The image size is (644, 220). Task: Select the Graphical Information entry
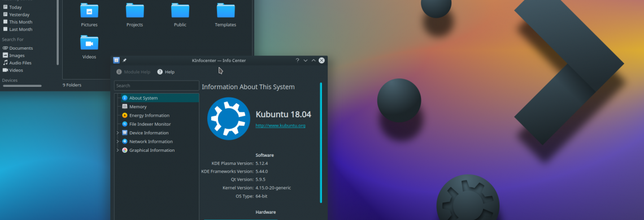[151, 150]
